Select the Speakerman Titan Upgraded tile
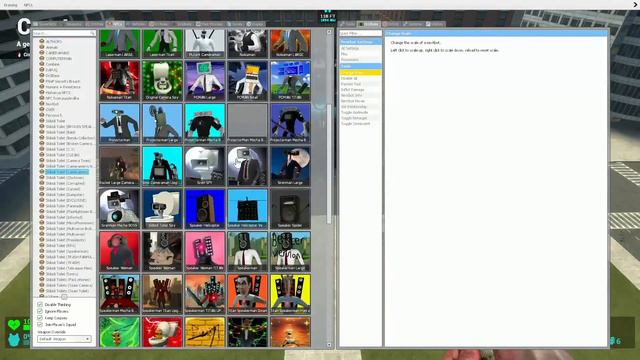 pyautogui.click(x=162, y=293)
